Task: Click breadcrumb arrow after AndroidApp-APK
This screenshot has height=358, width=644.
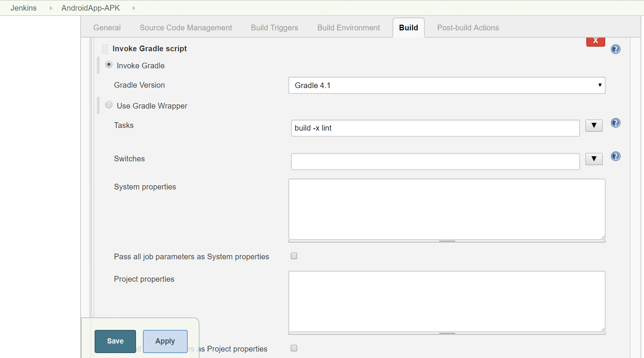Action: click(134, 8)
